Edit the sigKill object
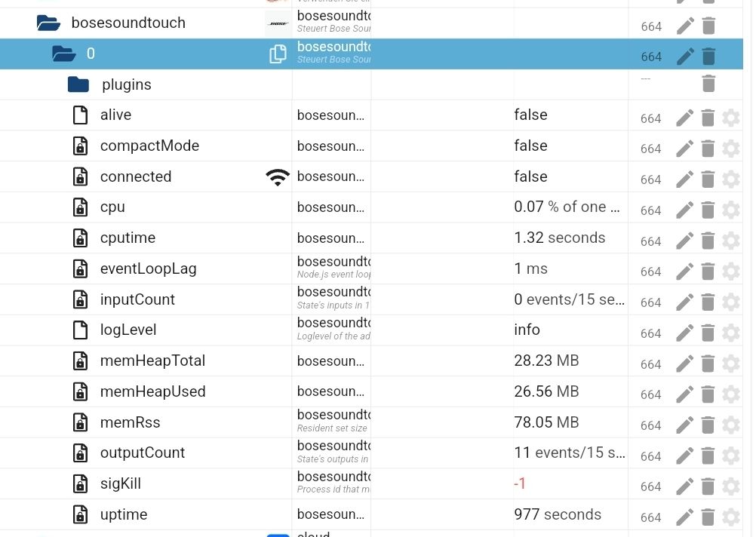The height and width of the screenshot is (537, 756). 684,486
